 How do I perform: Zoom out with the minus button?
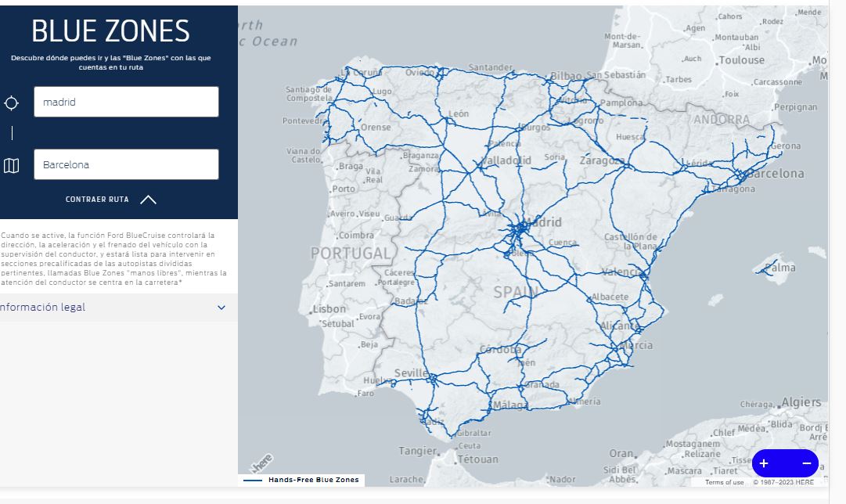[806, 463]
